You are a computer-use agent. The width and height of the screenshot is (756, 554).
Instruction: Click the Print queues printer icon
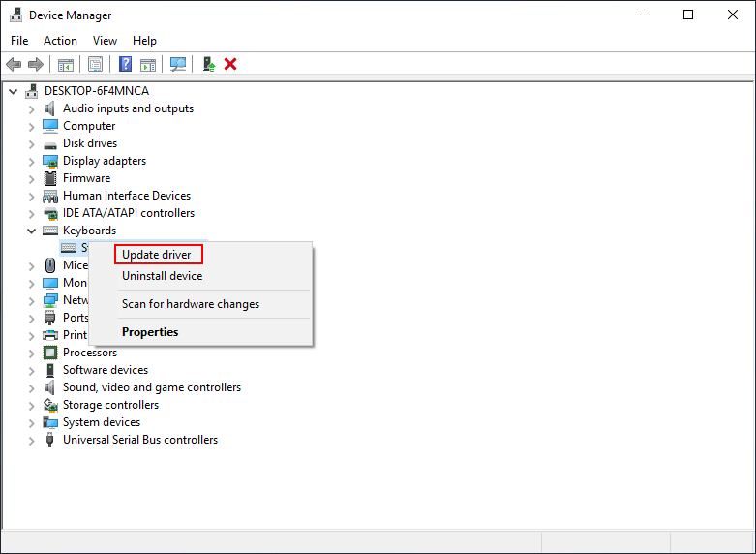tap(50, 335)
